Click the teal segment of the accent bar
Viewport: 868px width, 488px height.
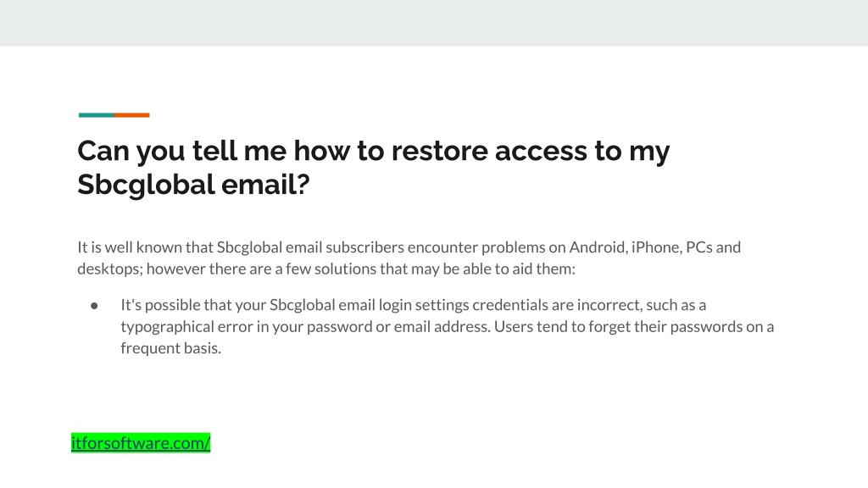97,115
